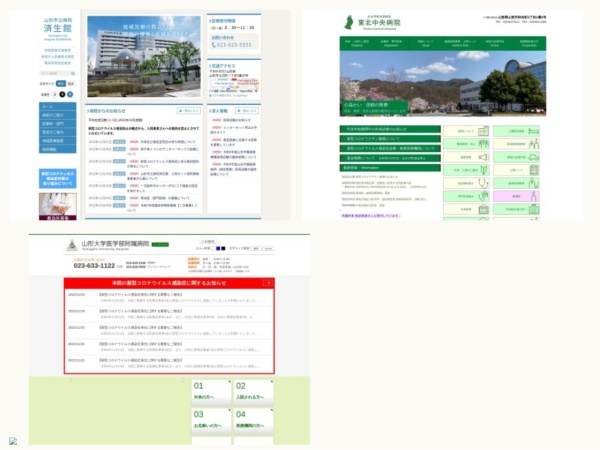The width and height of the screenshot is (600, 450).
Task: Click the blue 新型コロナウイルス banner in the Saiseikan sidebar
Action: point(57,178)
